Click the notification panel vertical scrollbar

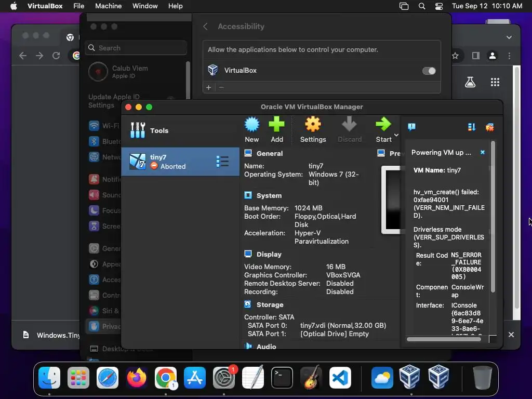(x=493, y=217)
